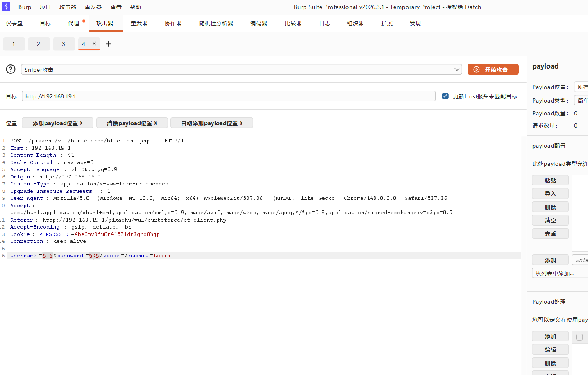Viewport: 588px width, 375px height.
Task: Open the 组织器 tab
Action: (355, 23)
